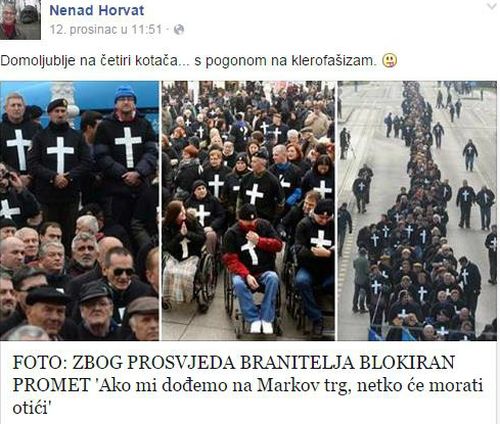
Task: Open the headline FOTO: ZBOG PROSVJEDA BRANITELJA
Action: (247, 385)
